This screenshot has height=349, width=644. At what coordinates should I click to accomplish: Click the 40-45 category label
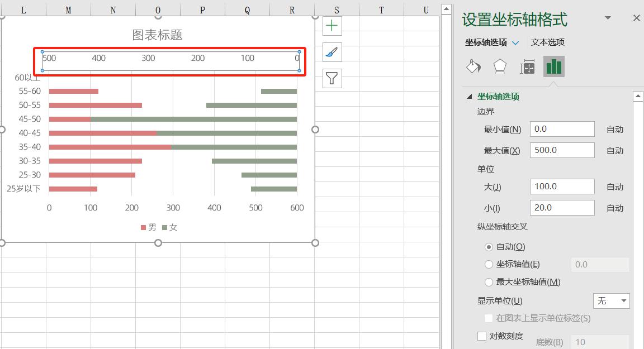pyautogui.click(x=30, y=133)
